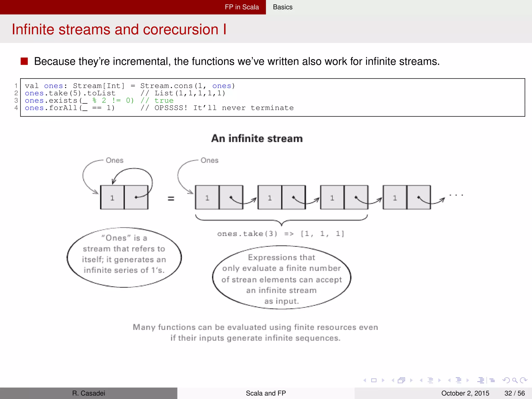Click the self-referencing cons cell with '1'

124,197
